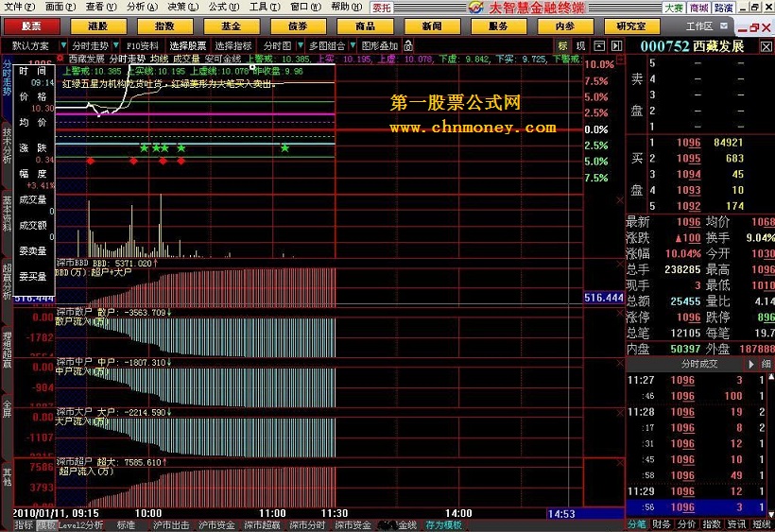Toggle the 现 button in chart toolbar
The height and width of the screenshot is (532, 775).
pyautogui.click(x=580, y=46)
